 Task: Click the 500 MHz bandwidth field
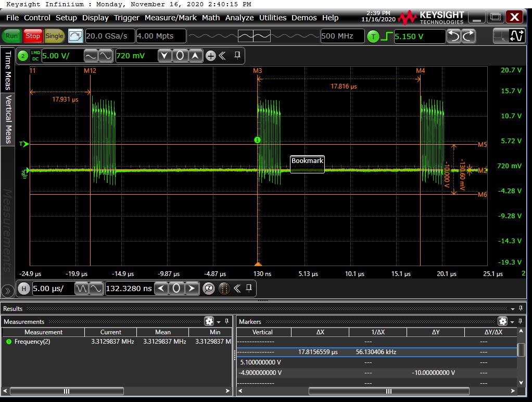tap(343, 36)
